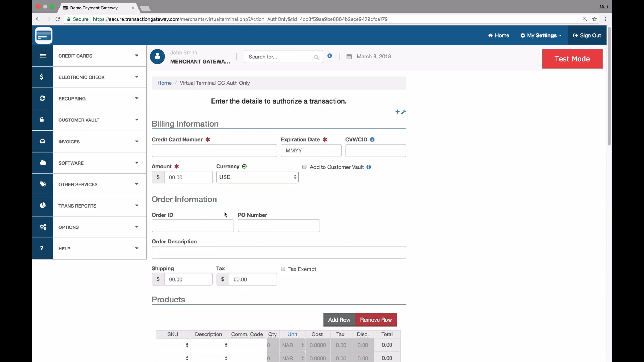Click the Order Description field

coord(279,253)
